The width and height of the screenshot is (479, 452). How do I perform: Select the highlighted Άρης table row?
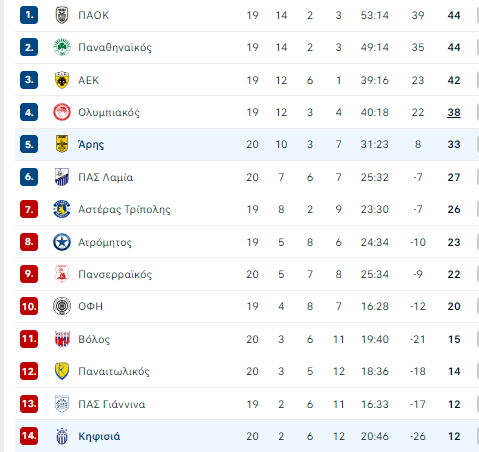click(247, 144)
